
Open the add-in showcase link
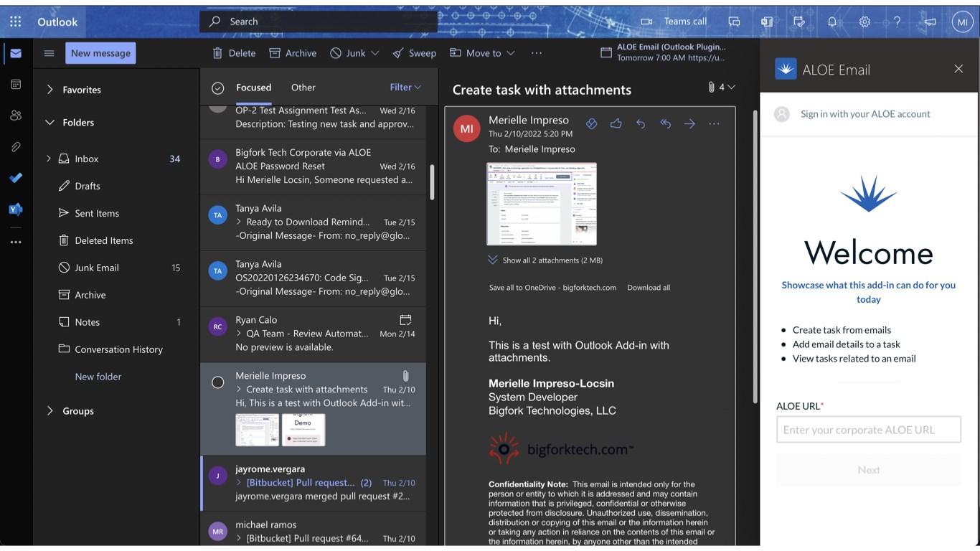click(868, 292)
